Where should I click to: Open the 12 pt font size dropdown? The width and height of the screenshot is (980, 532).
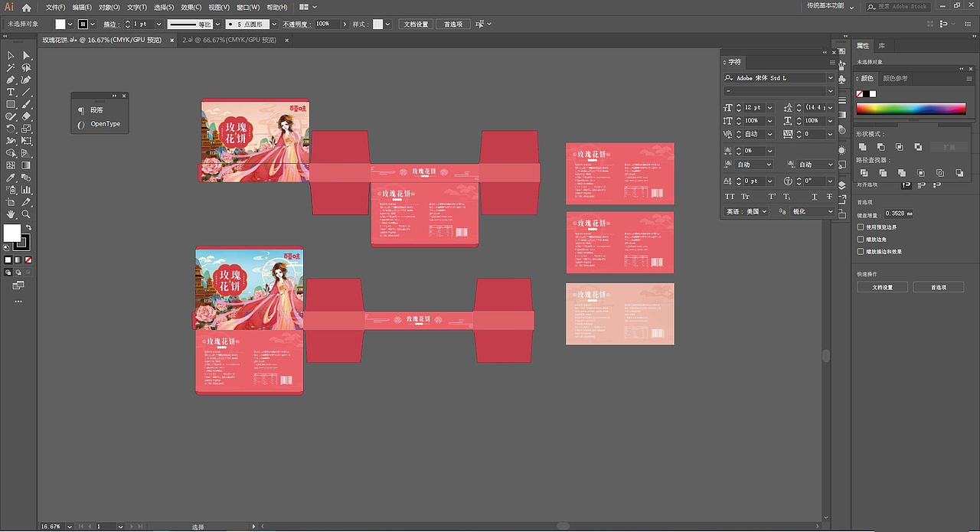[x=769, y=108]
